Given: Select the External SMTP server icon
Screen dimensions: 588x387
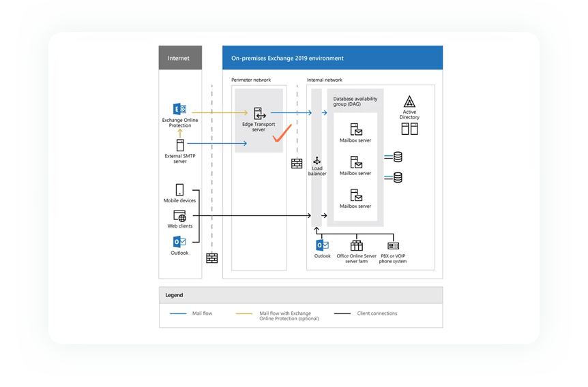Looking at the screenshot, I should click(x=180, y=145).
